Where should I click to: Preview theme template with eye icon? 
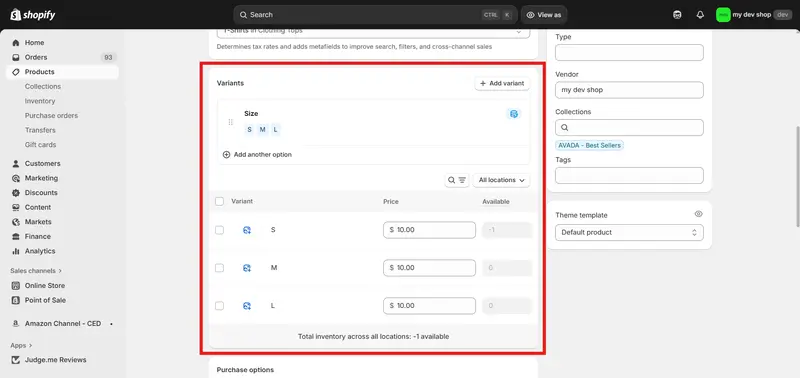point(698,214)
